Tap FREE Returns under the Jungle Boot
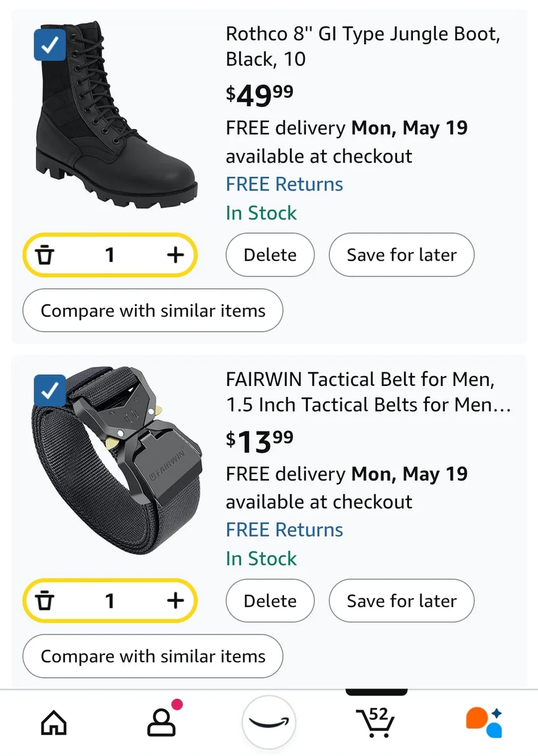 coord(284,184)
